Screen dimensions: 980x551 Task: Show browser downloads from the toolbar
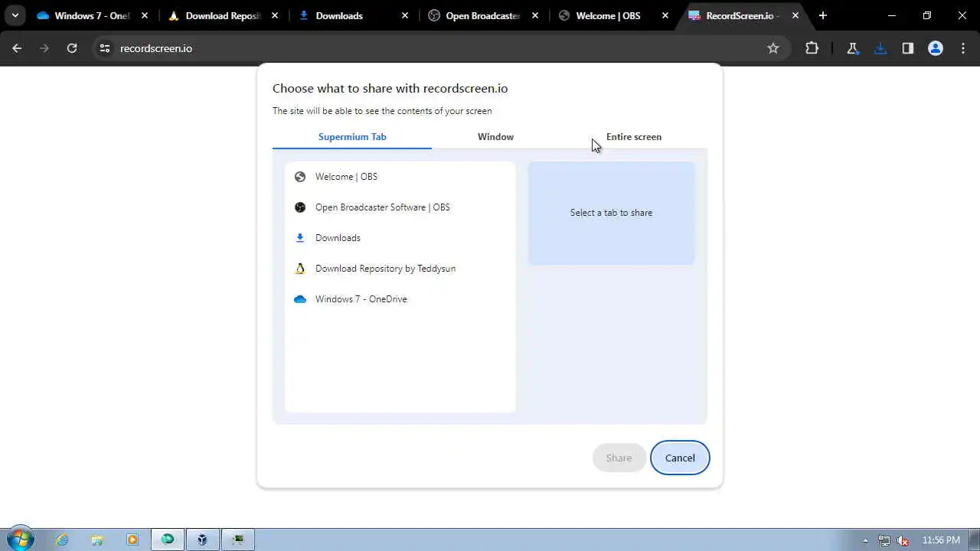point(880,48)
